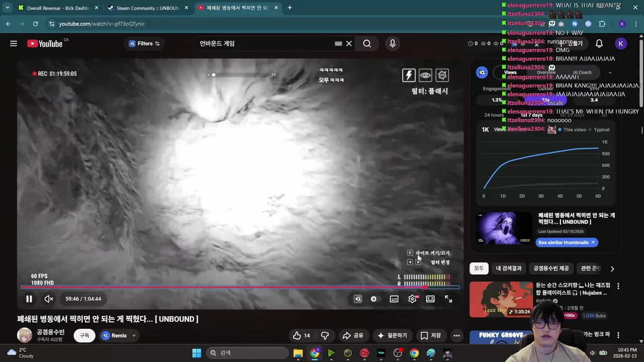Open the 질문하기 ask button
Screen dimensions: 644x362
click(x=392, y=335)
